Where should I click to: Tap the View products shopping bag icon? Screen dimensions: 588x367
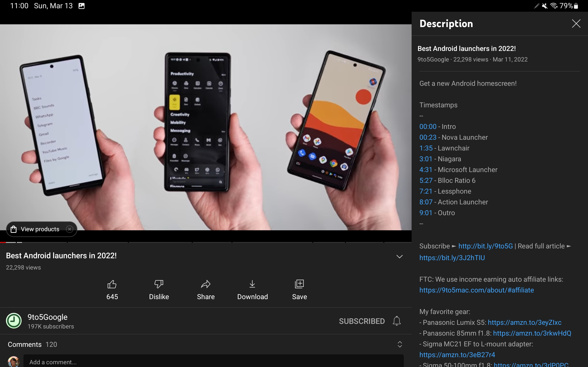click(x=14, y=229)
